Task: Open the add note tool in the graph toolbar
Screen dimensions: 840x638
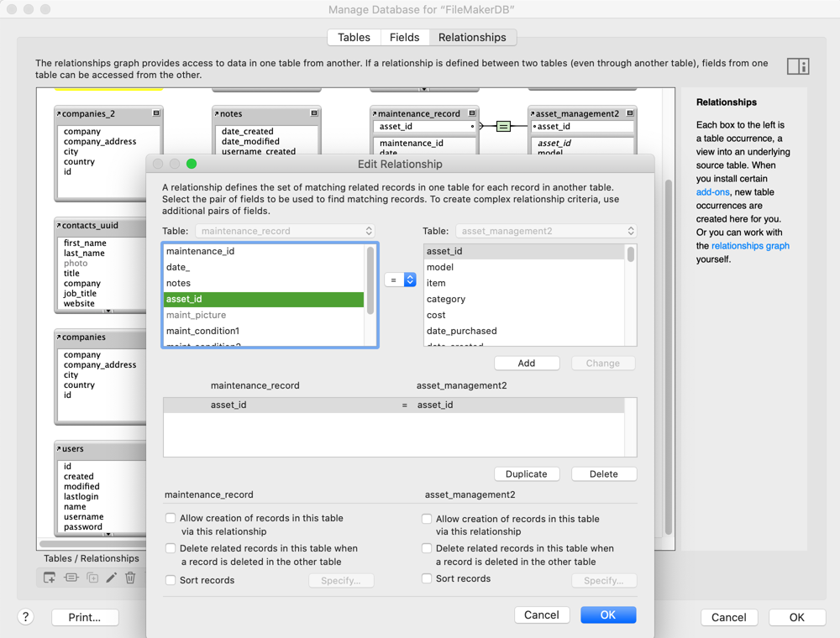Action: click(71, 578)
